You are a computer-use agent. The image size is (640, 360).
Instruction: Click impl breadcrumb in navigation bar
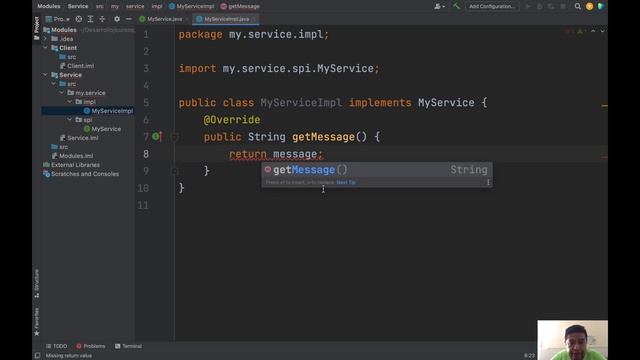[157, 6]
